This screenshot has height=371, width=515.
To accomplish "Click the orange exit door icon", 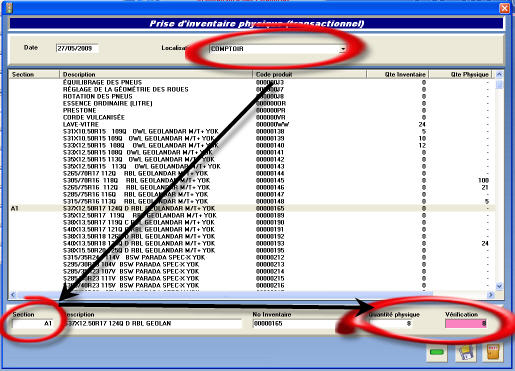I will [x=493, y=352].
